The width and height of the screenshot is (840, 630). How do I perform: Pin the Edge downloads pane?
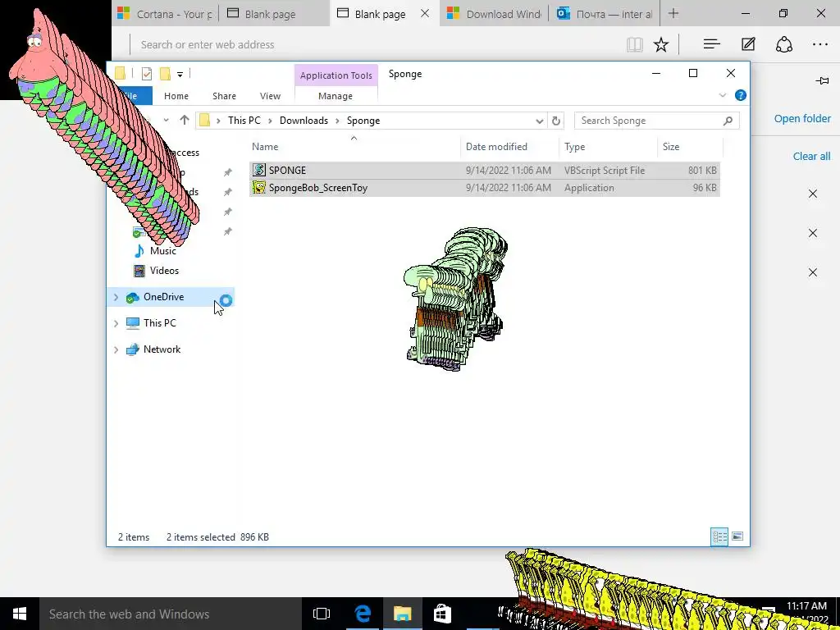coord(822,81)
